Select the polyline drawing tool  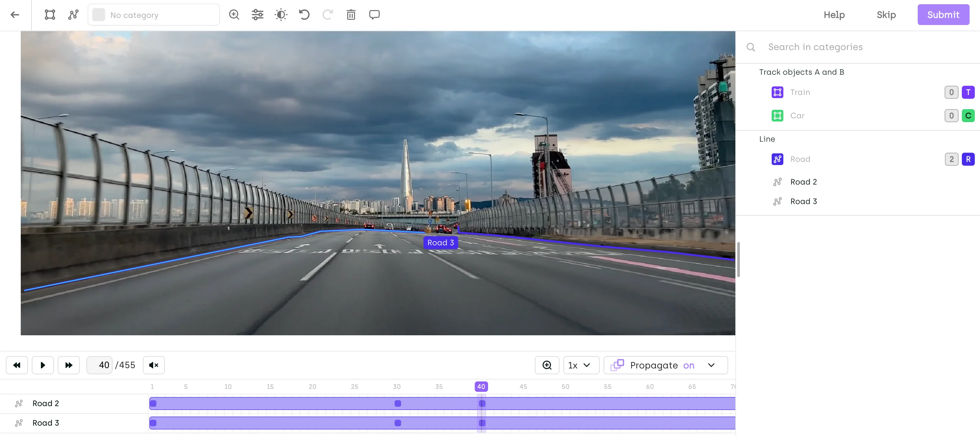pos(73,15)
